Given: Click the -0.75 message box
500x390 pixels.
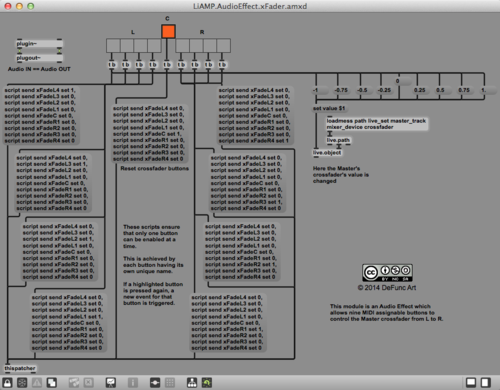Looking at the screenshot, I should [x=341, y=90].
